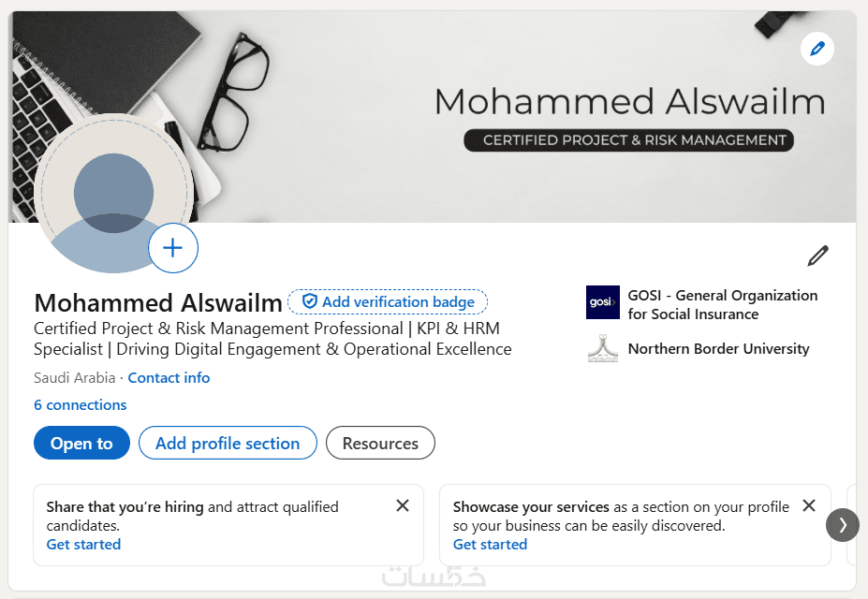
Task: Click the edit cover photo pencil icon
Action: click(x=817, y=49)
